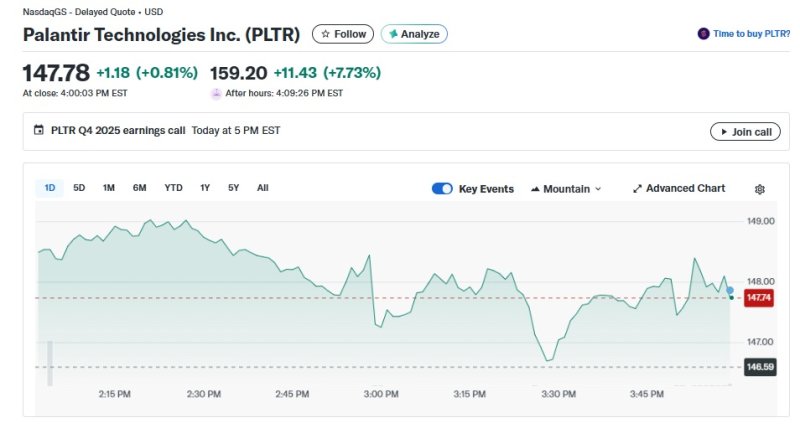Click the purple Time to buy icon

tap(704, 34)
